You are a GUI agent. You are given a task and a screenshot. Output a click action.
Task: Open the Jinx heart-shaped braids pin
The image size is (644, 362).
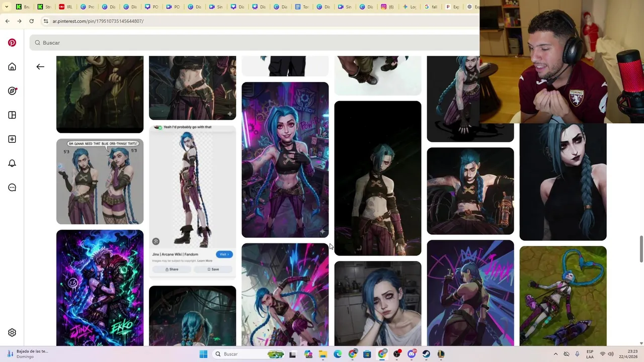coord(562,296)
